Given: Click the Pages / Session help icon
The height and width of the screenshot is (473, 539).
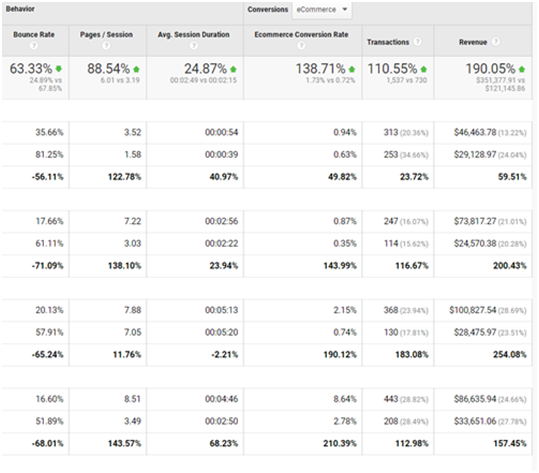Looking at the screenshot, I should pos(106,45).
